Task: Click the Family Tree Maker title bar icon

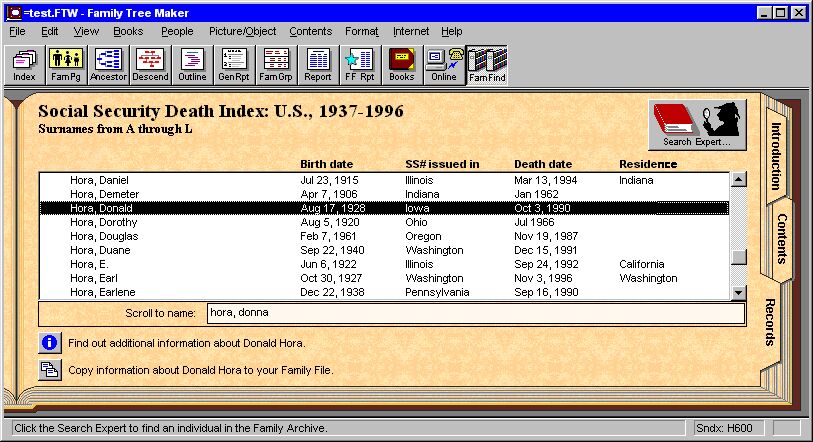Action: click(x=14, y=12)
